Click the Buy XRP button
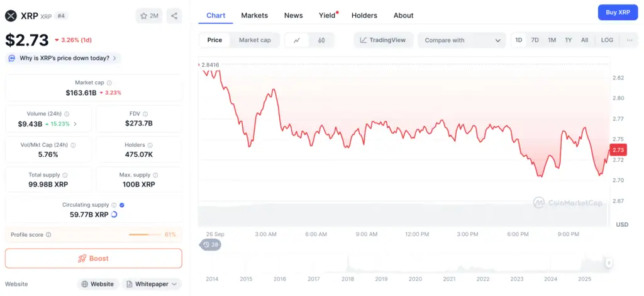Image resolution: width=644 pixels, height=296 pixels. [x=618, y=13]
